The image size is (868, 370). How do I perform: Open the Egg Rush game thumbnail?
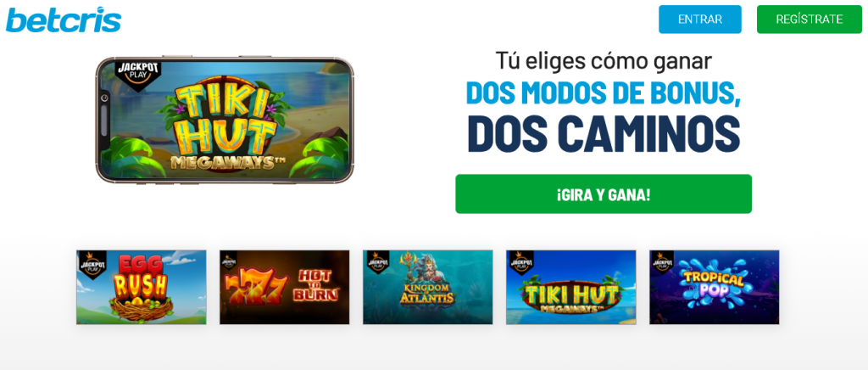(x=142, y=287)
